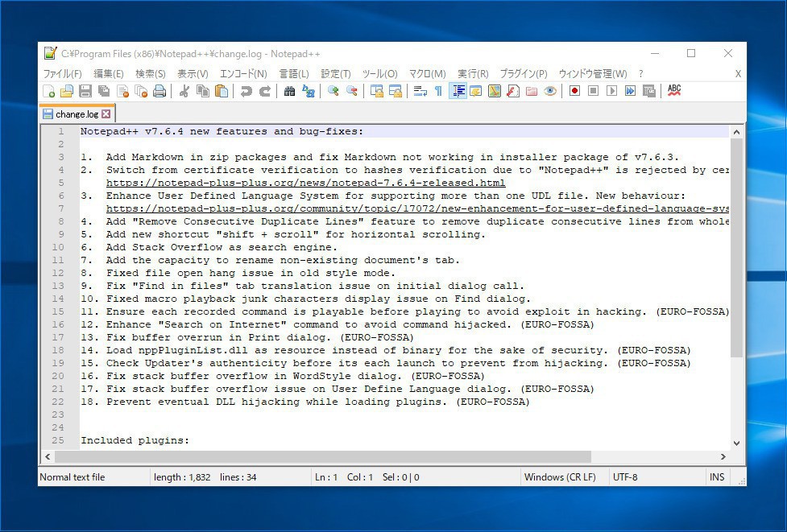The image size is (787, 532).
Task: Click the ABC spell check icon
Action: (674, 91)
